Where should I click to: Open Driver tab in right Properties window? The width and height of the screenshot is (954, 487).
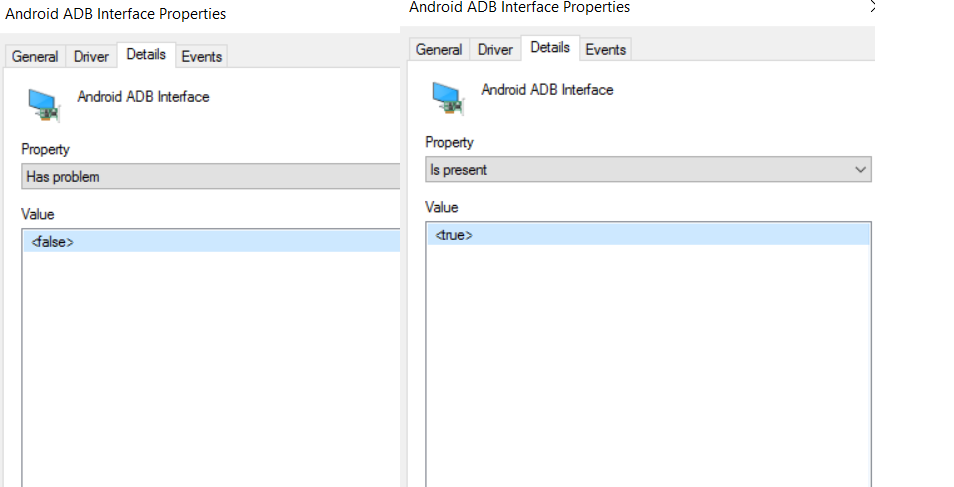coord(495,50)
